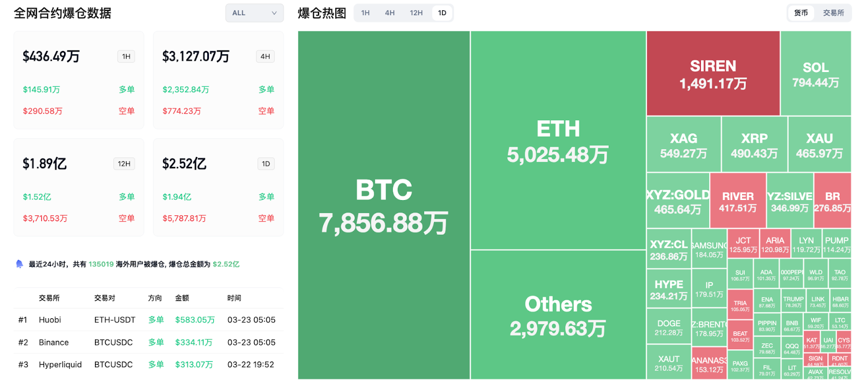Select the Others heatmap block
The image size is (868, 392).
(558, 315)
